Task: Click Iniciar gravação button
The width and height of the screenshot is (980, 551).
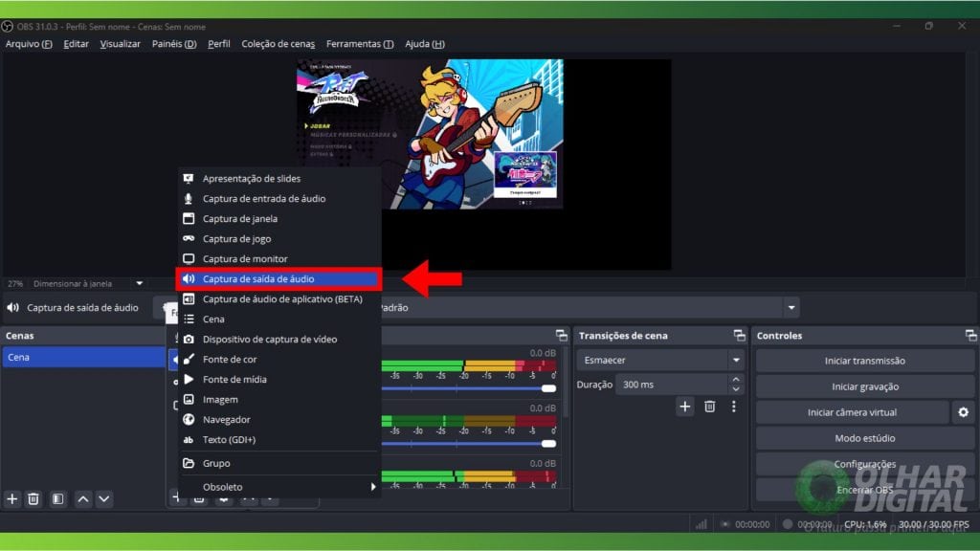Action: pyautogui.click(x=864, y=386)
